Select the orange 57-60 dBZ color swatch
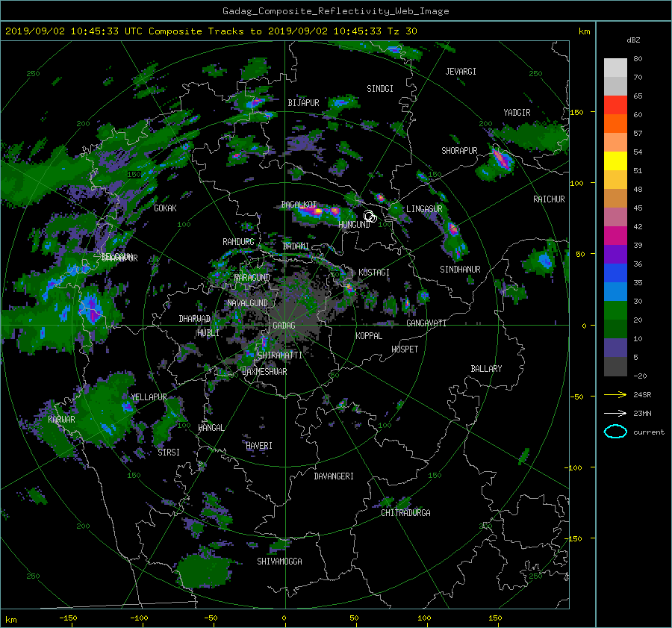 (x=615, y=123)
